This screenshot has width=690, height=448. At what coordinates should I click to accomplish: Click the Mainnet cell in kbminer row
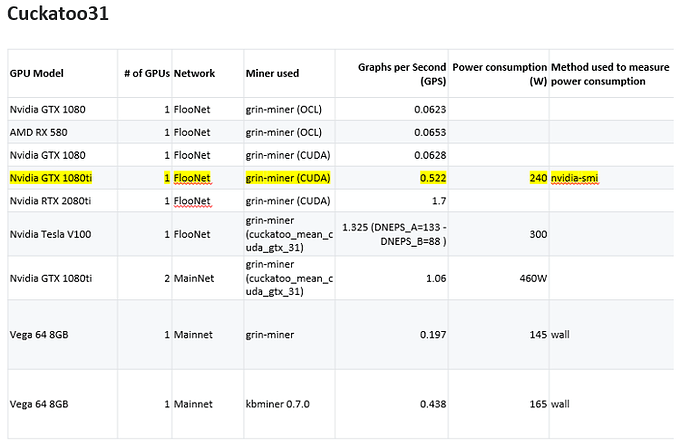(x=193, y=404)
